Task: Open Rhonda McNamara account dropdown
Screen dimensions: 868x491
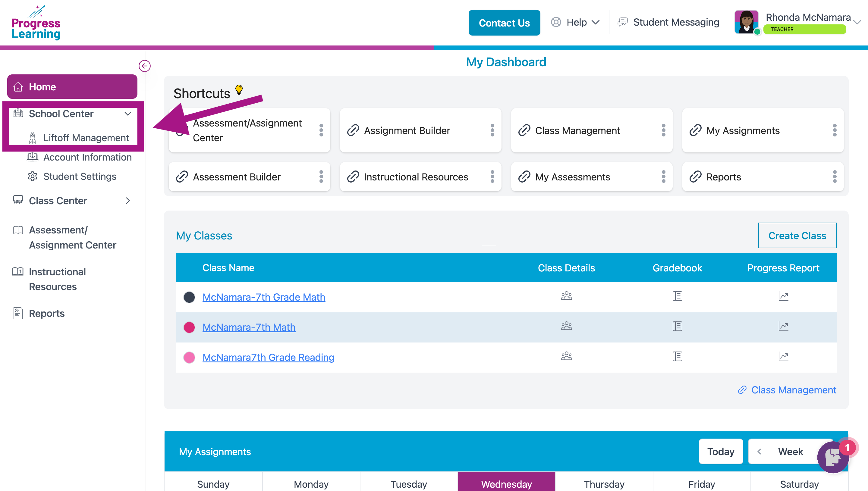Action: click(857, 23)
